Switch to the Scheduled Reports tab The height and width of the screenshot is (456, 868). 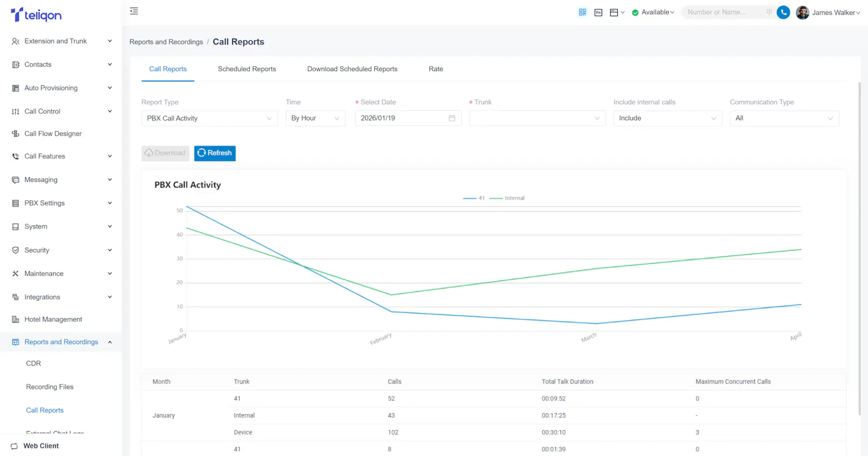coord(247,69)
